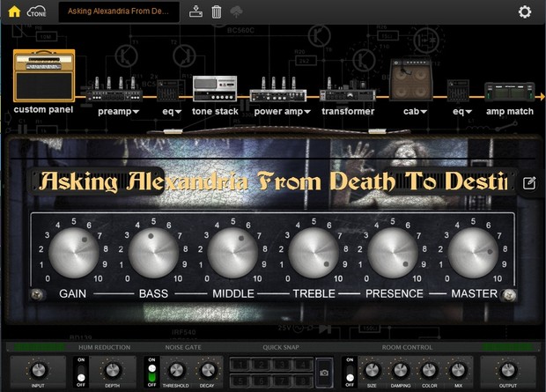Toggle the hum reduction on/off switch
The image size is (546, 392).
[x=81, y=372]
